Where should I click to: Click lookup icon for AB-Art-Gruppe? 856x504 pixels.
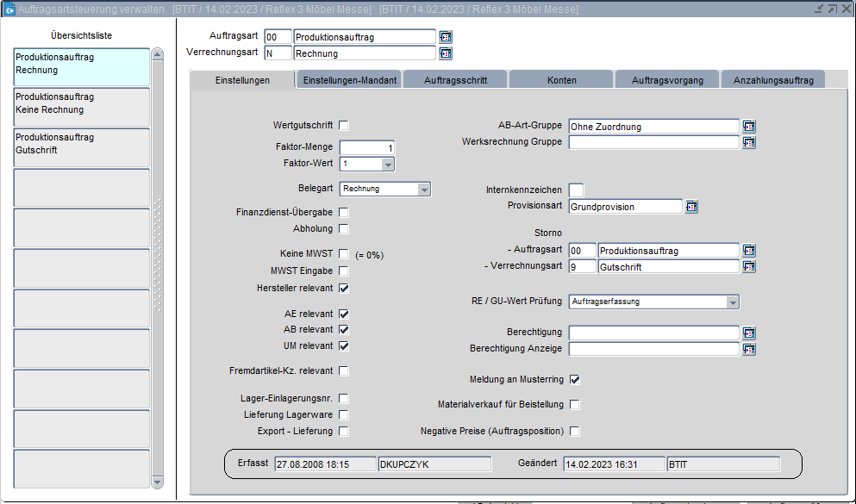tap(749, 127)
